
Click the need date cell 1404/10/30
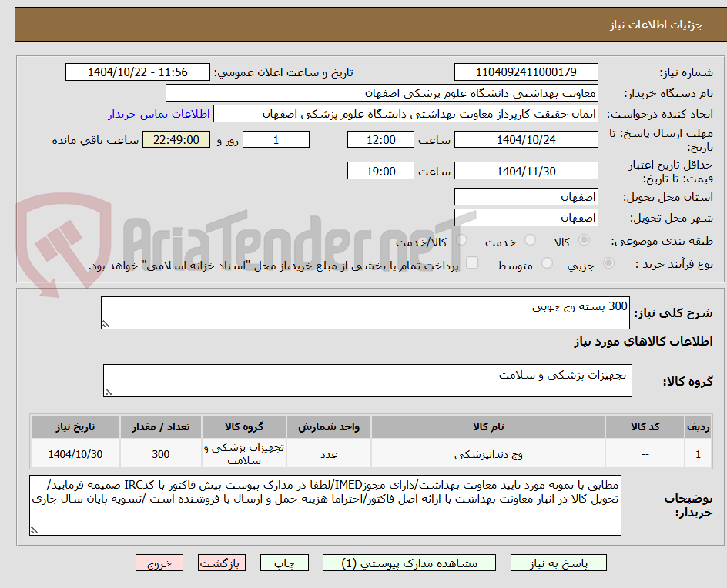click(x=75, y=454)
